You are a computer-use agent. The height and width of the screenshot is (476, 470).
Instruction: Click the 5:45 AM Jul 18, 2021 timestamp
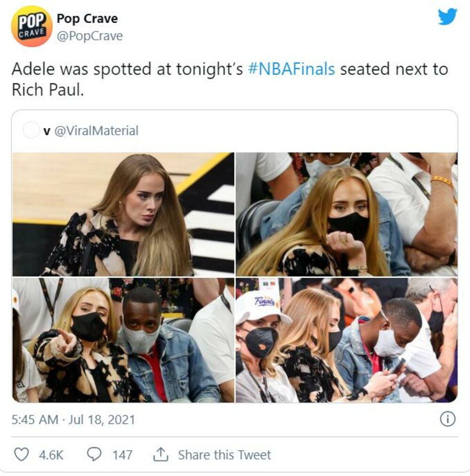pyautogui.click(x=73, y=419)
